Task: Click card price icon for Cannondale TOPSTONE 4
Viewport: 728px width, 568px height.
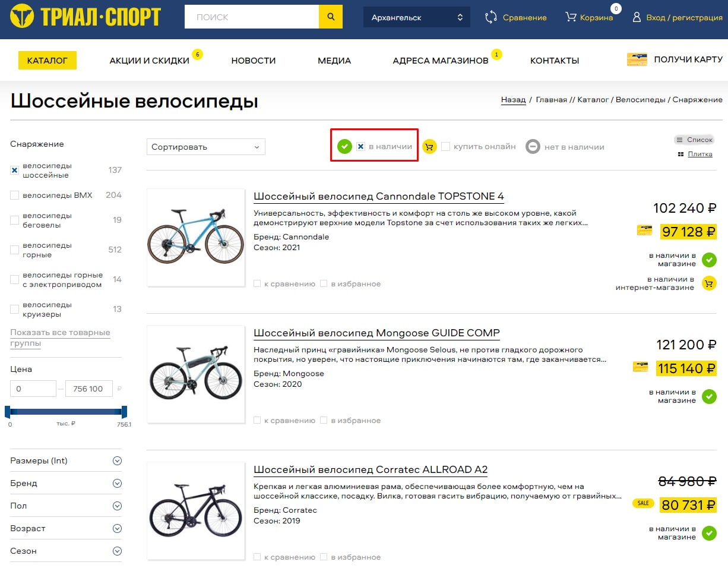Action: pos(644,231)
